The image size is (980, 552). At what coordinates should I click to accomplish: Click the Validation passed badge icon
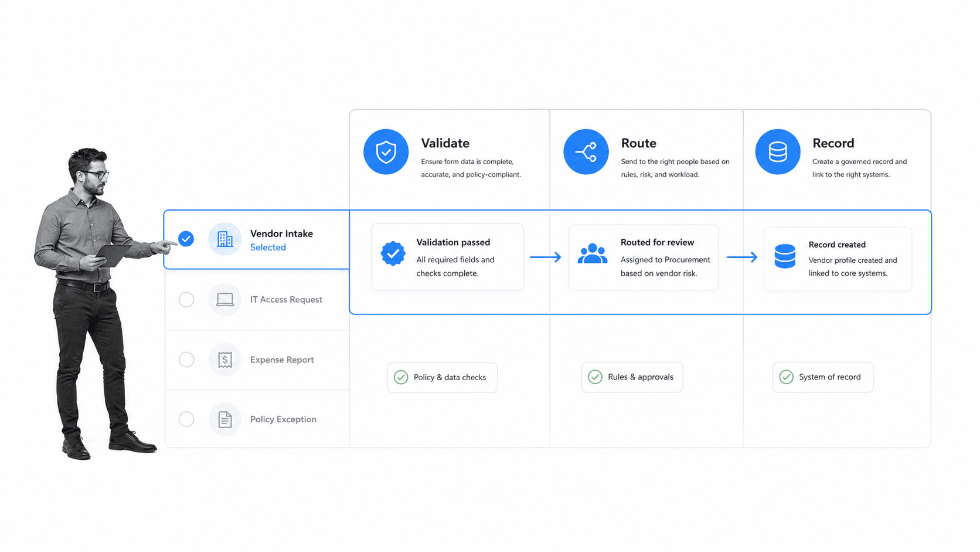click(x=393, y=254)
